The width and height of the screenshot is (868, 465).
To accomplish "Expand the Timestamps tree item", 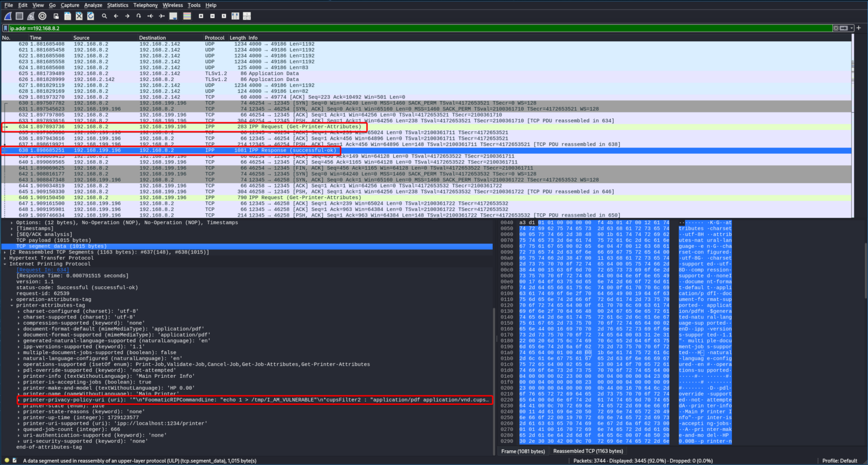I will (11, 228).
